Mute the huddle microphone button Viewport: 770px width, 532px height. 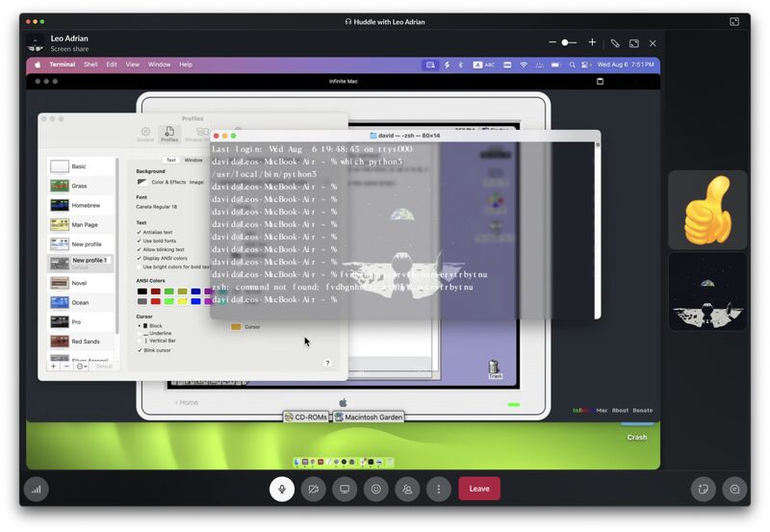pos(282,489)
